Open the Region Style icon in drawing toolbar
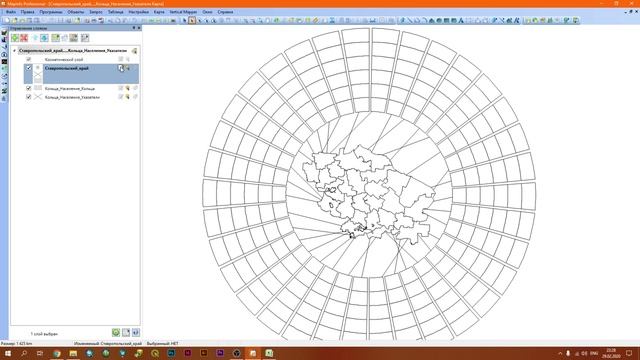This screenshot has height=360, width=640. click(x=509, y=20)
